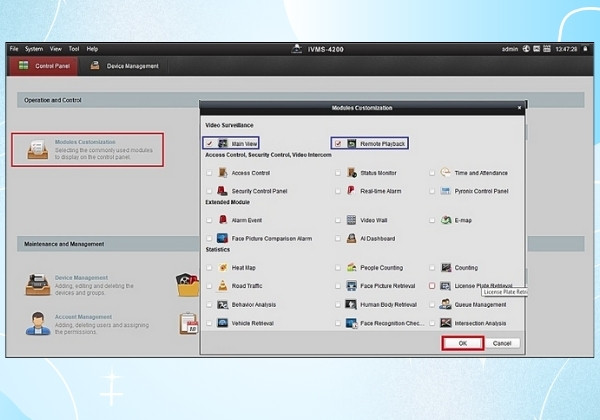
Task: Switch to the Device Management tab
Action: coord(125,66)
